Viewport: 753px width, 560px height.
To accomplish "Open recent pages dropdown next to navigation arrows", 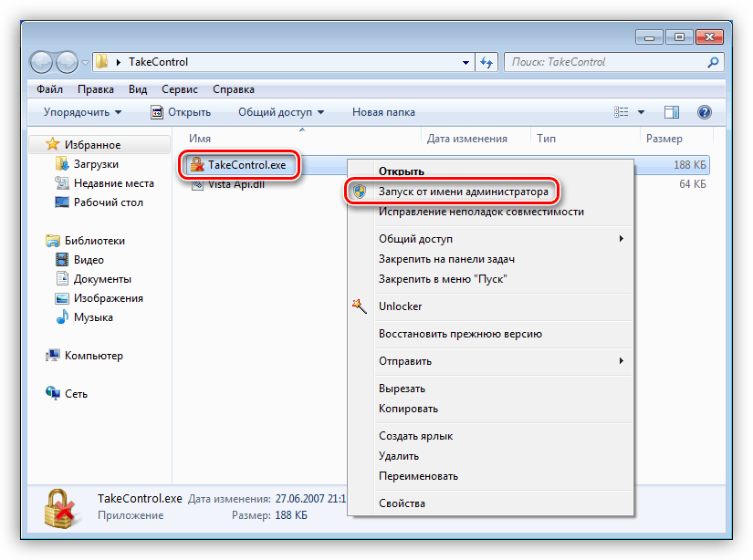I will point(85,63).
